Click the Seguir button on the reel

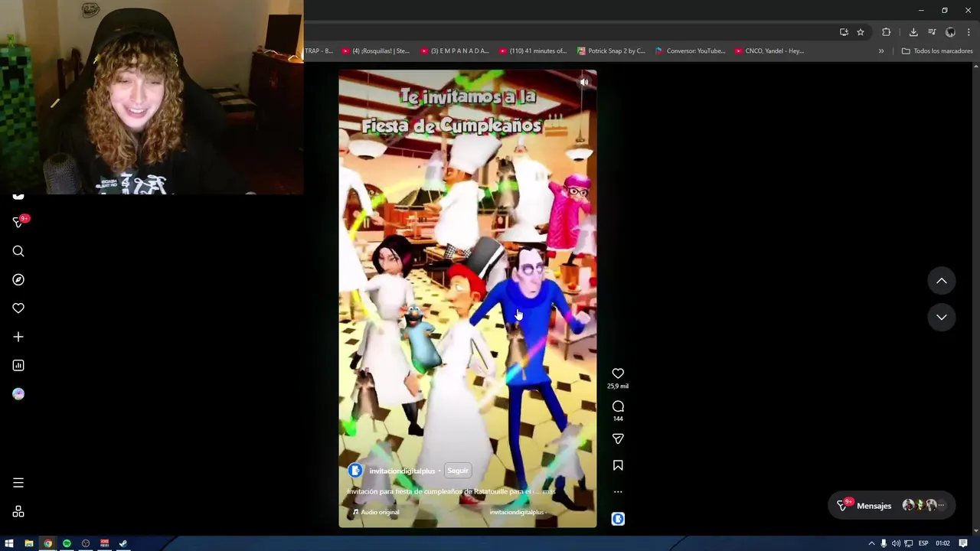click(x=458, y=471)
